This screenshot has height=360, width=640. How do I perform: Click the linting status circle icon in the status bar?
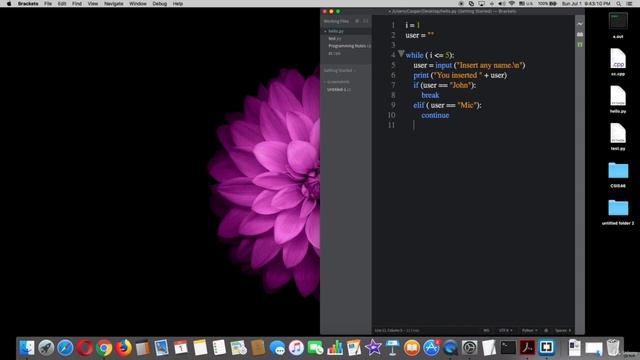[546, 330]
